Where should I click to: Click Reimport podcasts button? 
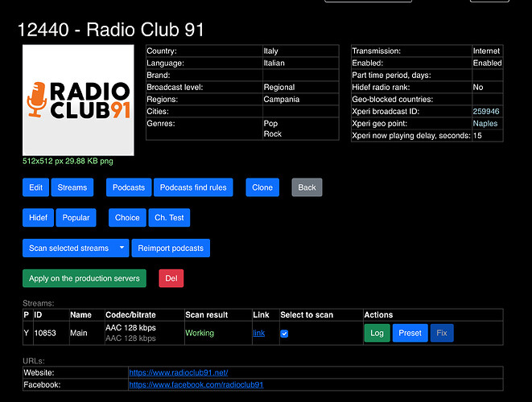pyautogui.click(x=171, y=248)
